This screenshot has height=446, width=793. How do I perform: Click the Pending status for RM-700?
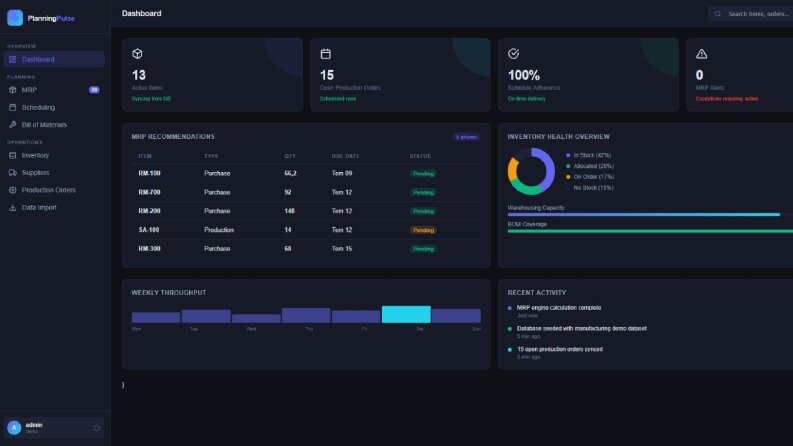coord(423,193)
